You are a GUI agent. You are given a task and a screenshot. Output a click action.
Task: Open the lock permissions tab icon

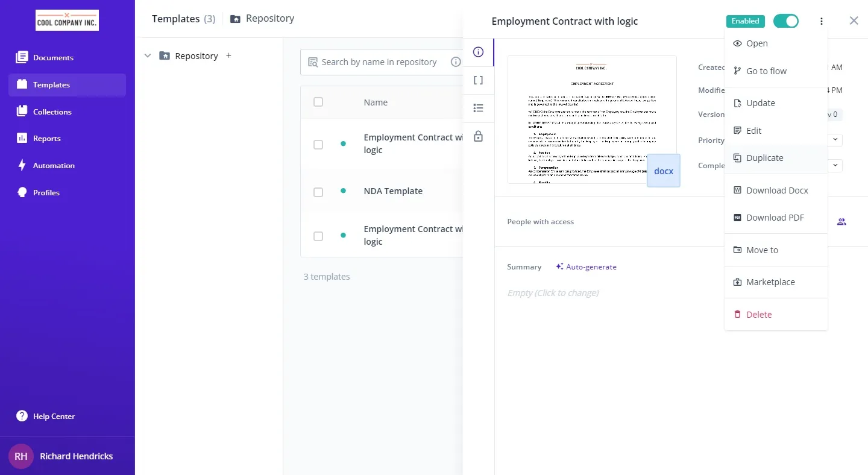[x=478, y=136]
